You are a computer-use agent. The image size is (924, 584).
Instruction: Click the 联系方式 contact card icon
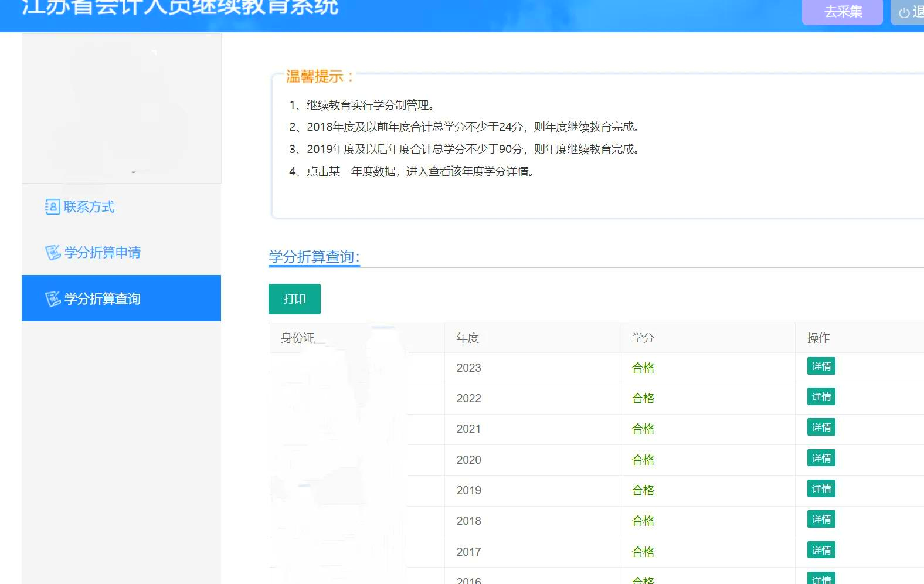[53, 207]
